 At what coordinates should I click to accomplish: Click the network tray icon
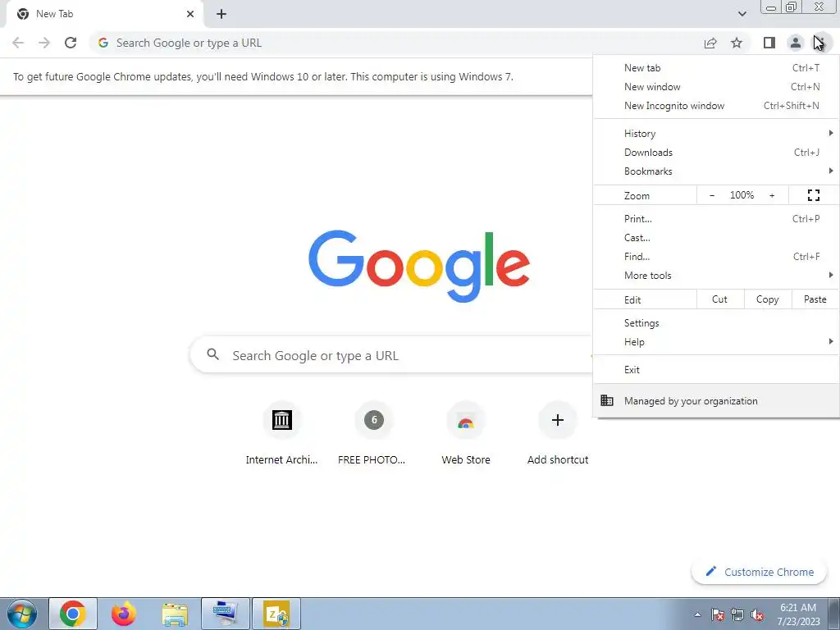pyautogui.click(x=737, y=614)
